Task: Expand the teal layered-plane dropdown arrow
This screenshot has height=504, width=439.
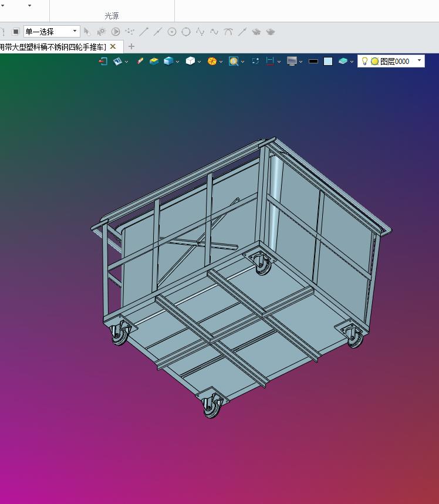Action: pos(352,62)
